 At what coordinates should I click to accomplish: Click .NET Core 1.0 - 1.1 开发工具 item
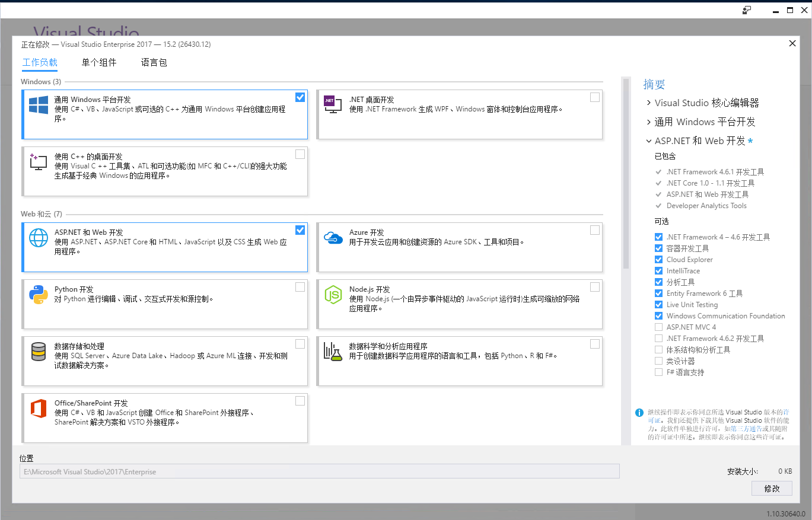pos(711,183)
